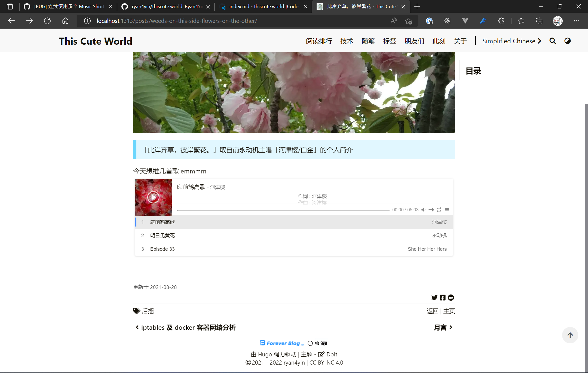Switch playback order mode with the arrow icon
The height and width of the screenshot is (373, 588).
tap(431, 210)
